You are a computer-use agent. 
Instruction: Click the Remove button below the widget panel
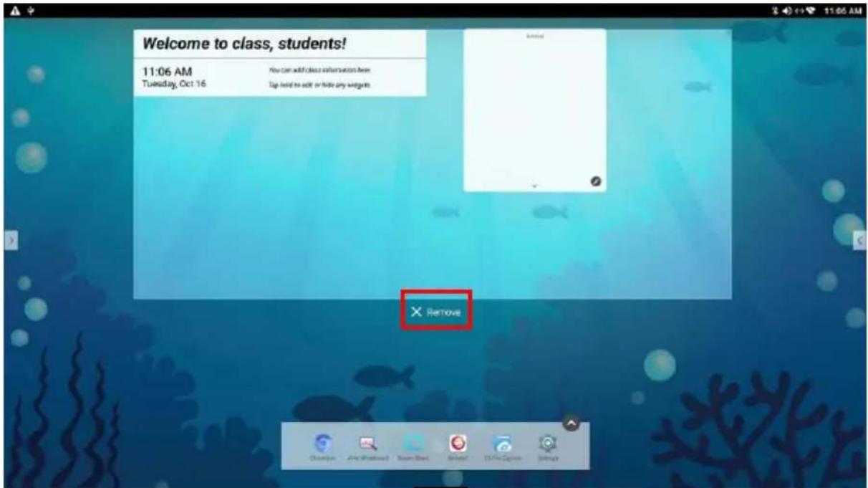pos(436,312)
